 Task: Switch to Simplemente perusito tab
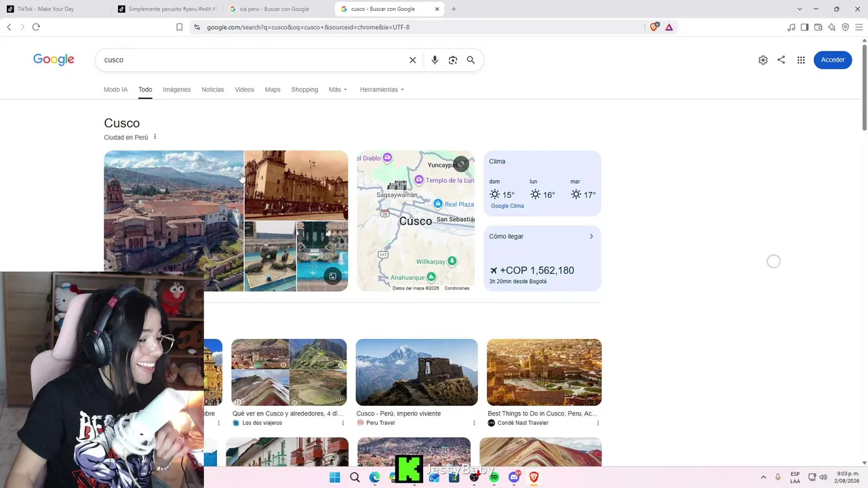167,9
